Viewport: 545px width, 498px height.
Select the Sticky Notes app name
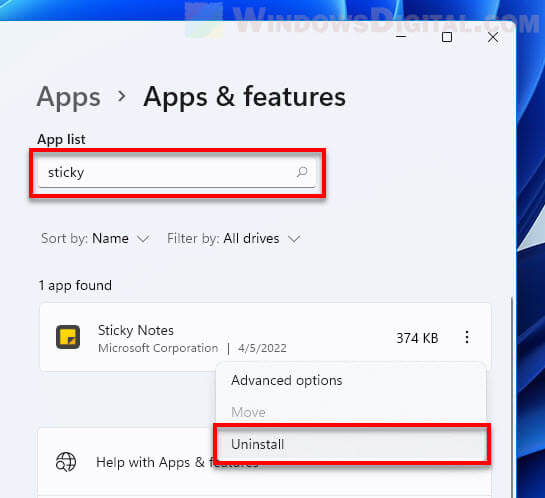pyautogui.click(x=136, y=330)
